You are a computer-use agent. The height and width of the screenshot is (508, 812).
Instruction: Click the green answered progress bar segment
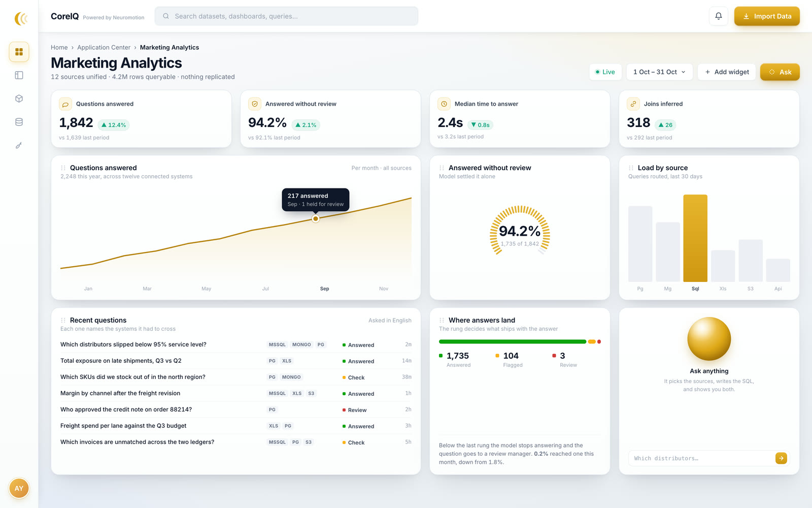(x=513, y=342)
